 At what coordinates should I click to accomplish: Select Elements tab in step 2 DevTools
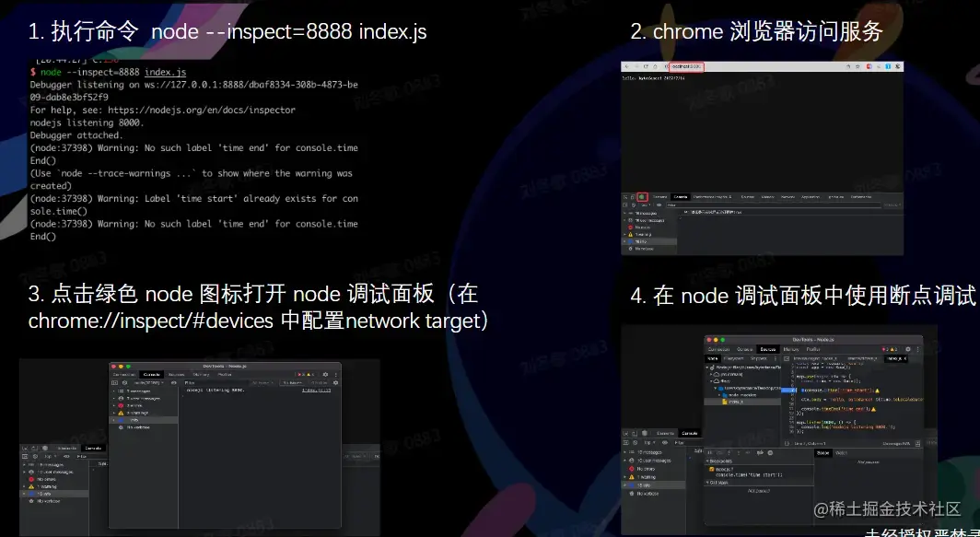coord(660,197)
